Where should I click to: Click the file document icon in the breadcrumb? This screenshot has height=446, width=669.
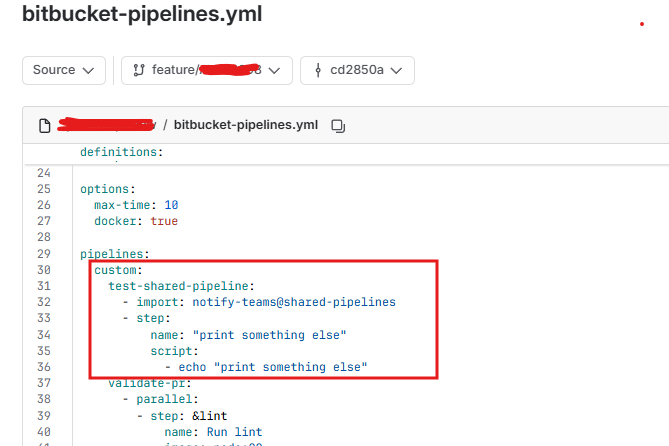[45, 125]
